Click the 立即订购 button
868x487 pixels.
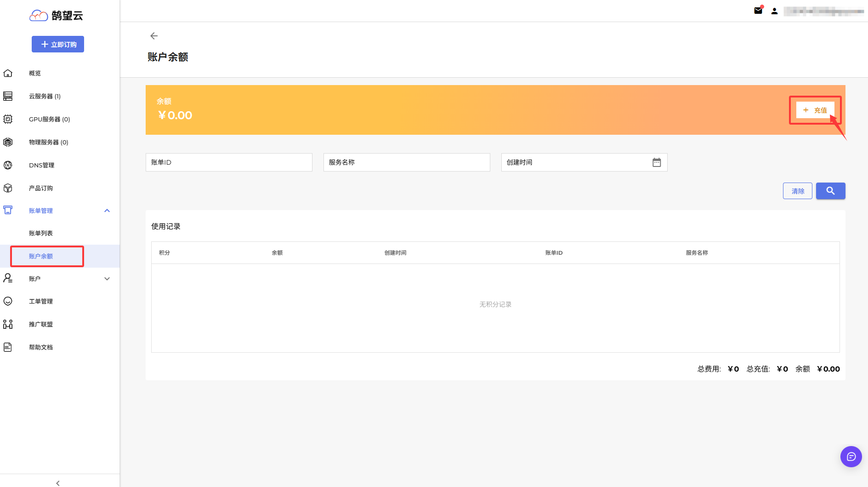(x=58, y=44)
